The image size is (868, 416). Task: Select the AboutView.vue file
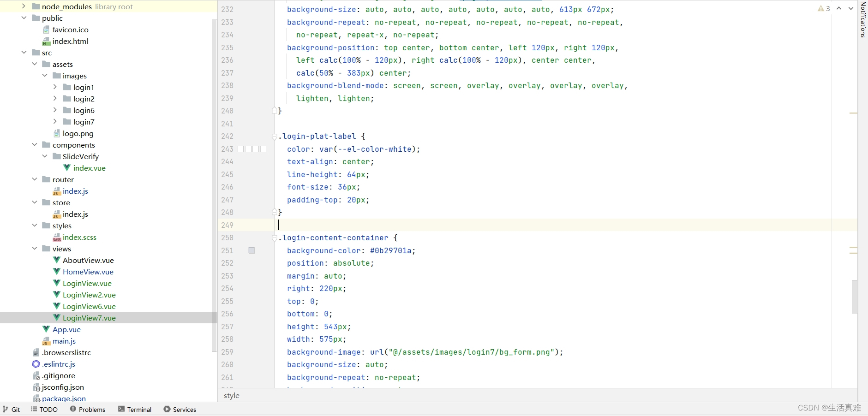click(88, 260)
